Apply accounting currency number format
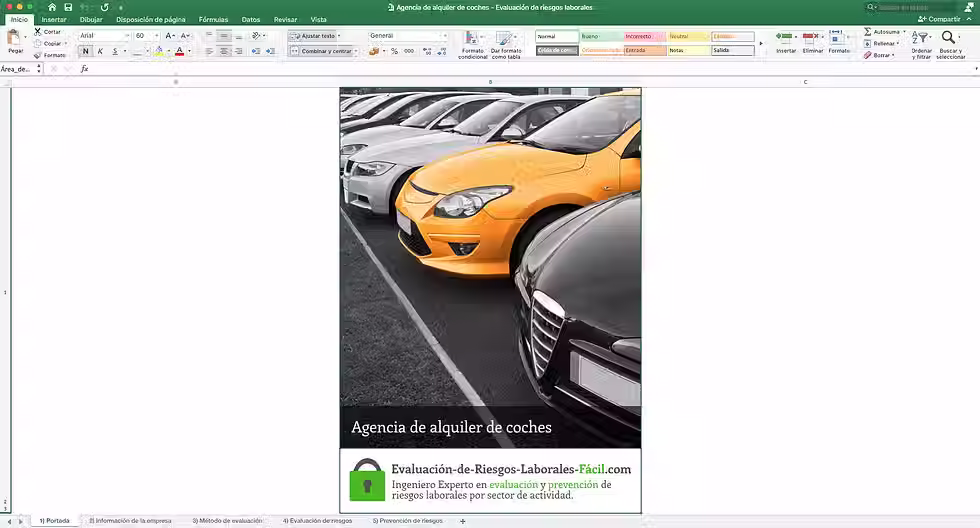The width and height of the screenshot is (980, 528). tap(374, 51)
